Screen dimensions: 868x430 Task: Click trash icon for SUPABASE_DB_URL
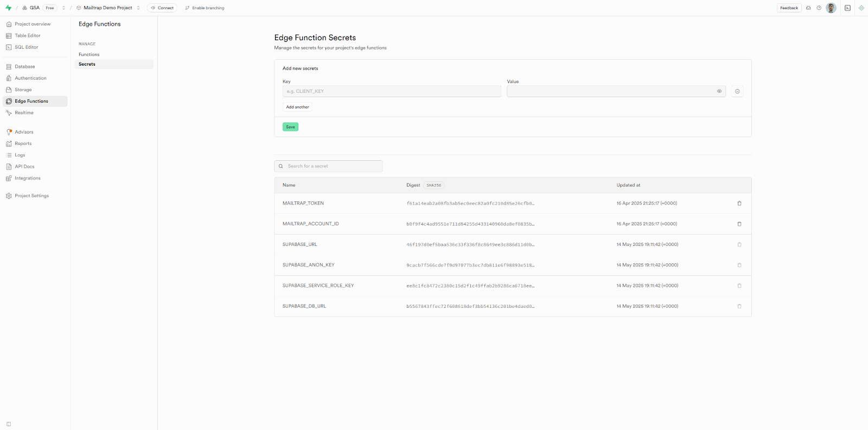coord(739,306)
